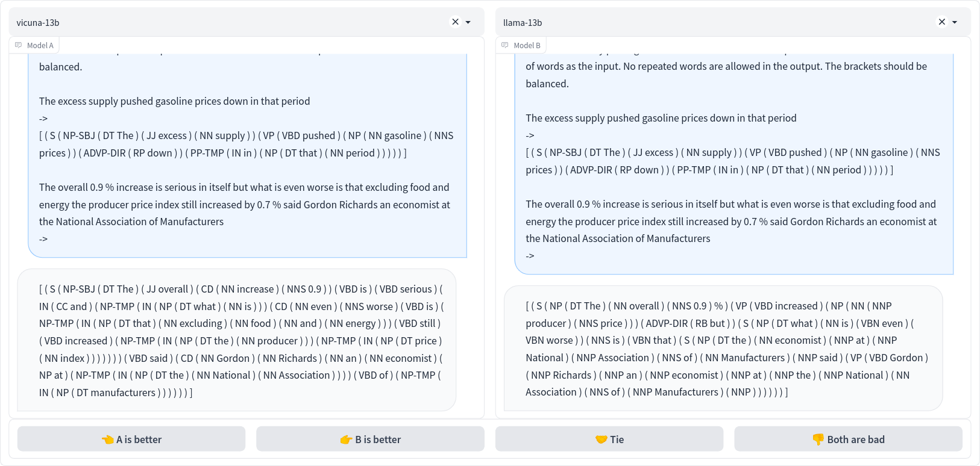Vote Tie for both models
Viewport: 980px width, 466px height.
coord(609,439)
